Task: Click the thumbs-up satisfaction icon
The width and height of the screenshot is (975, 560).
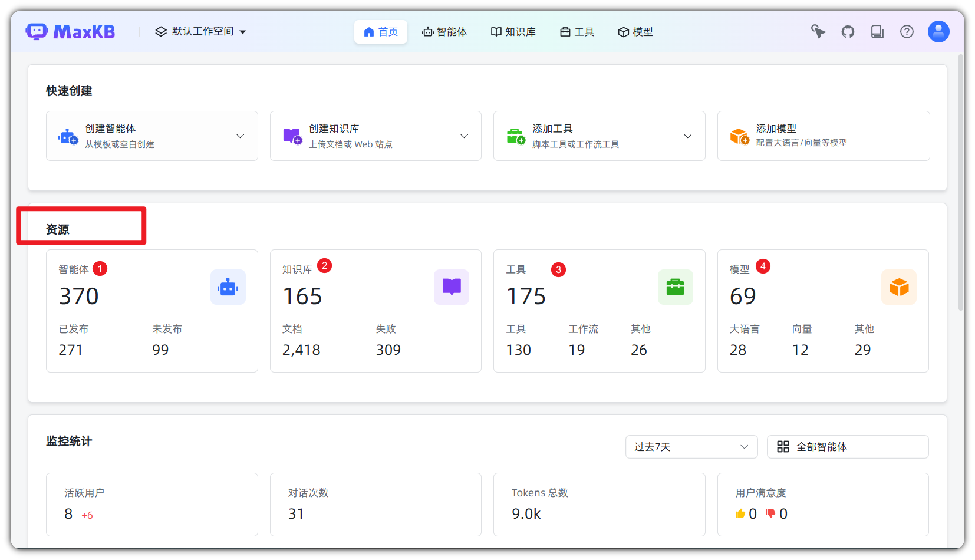Action: tap(740, 513)
